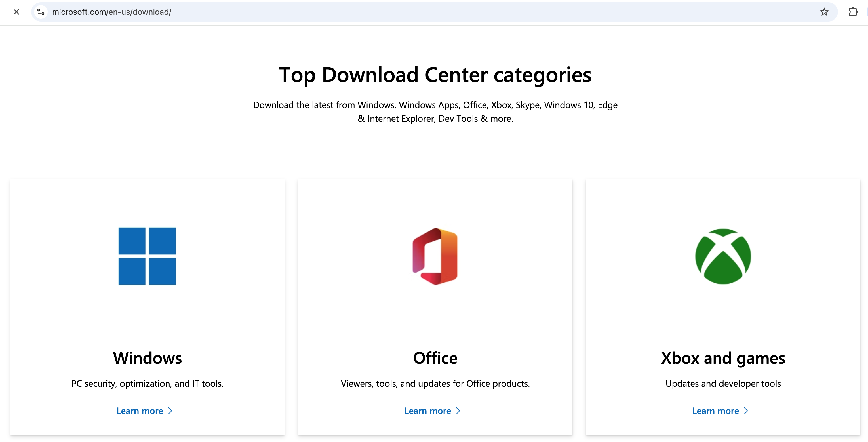868x442 pixels.
Task: Click the chevron next to Xbox Learn more
Action: [746, 411]
